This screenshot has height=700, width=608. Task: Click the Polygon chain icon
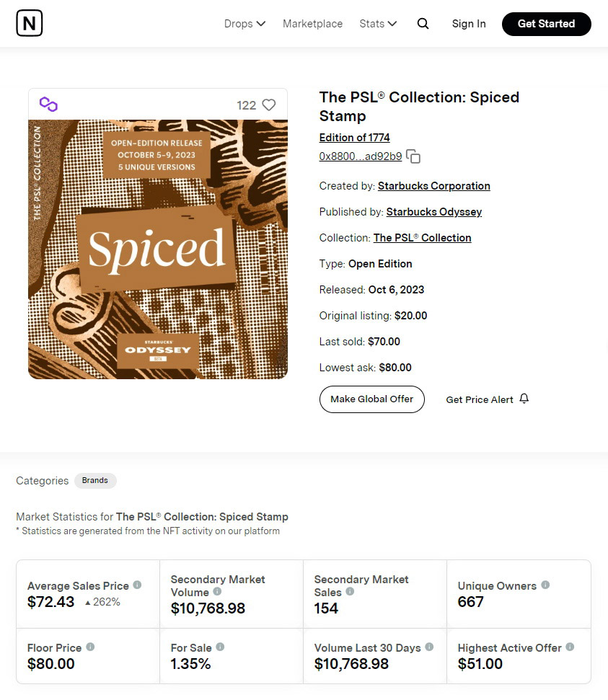tap(48, 105)
